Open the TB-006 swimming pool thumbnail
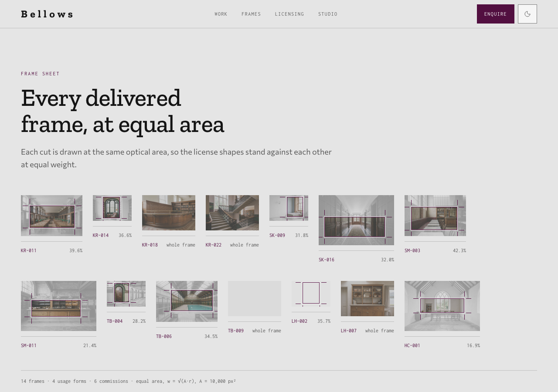The width and height of the screenshot is (558, 392). click(187, 301)
